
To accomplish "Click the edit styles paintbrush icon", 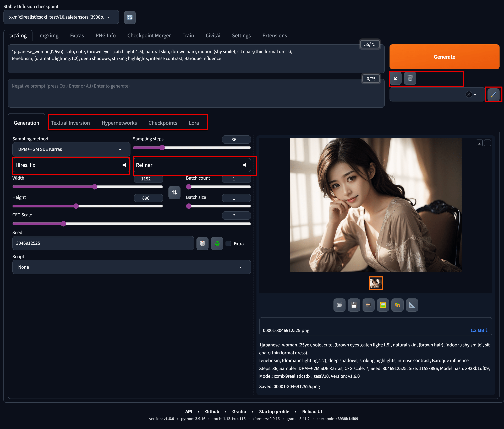I will (x=493, y=95).
